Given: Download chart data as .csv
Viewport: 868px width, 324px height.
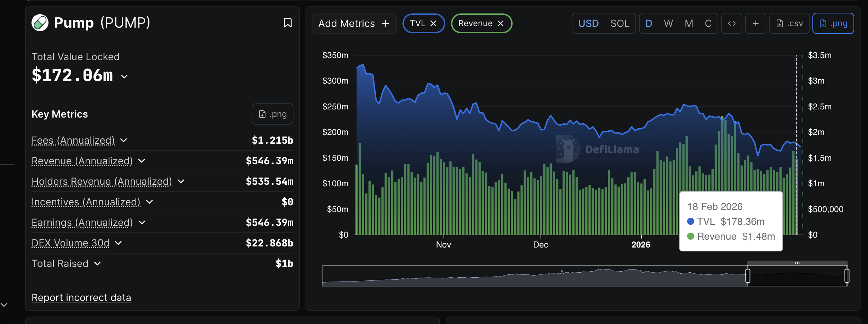Looking at the screenshot, I should point(789,23).
